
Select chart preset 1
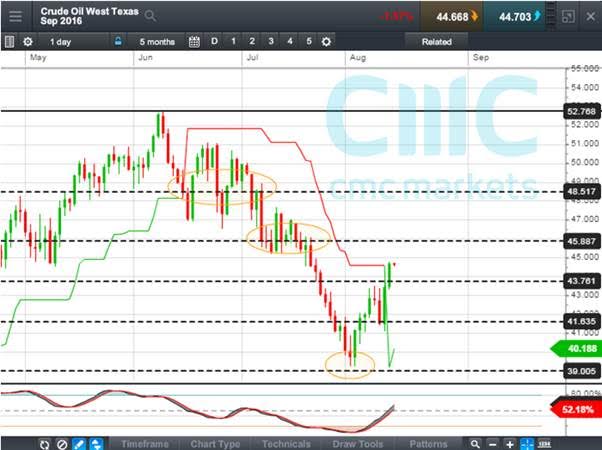pos(233,41)
